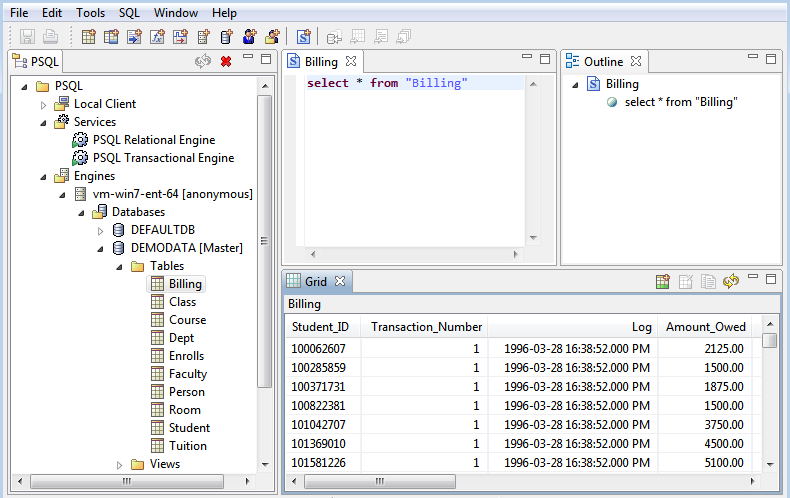
Task: Open the Tools menu
Action: [91, 13]
